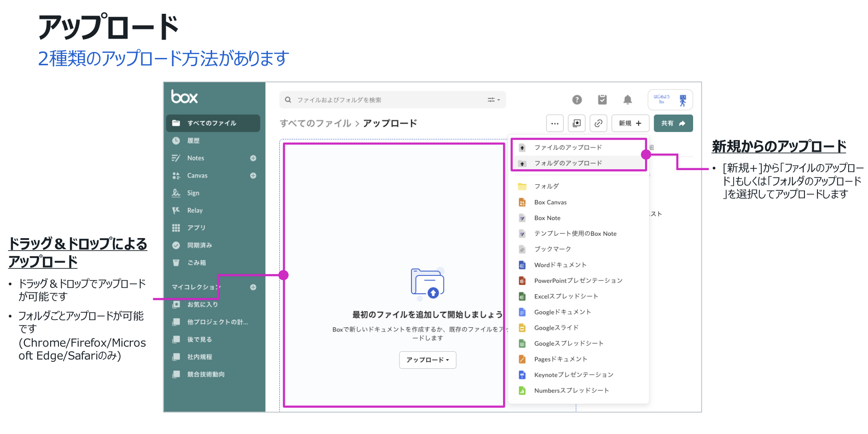Image resolution: width=868 pixels, height=434 pixels.
Task: Open the notifications bell icon
Action: point(627,100)
